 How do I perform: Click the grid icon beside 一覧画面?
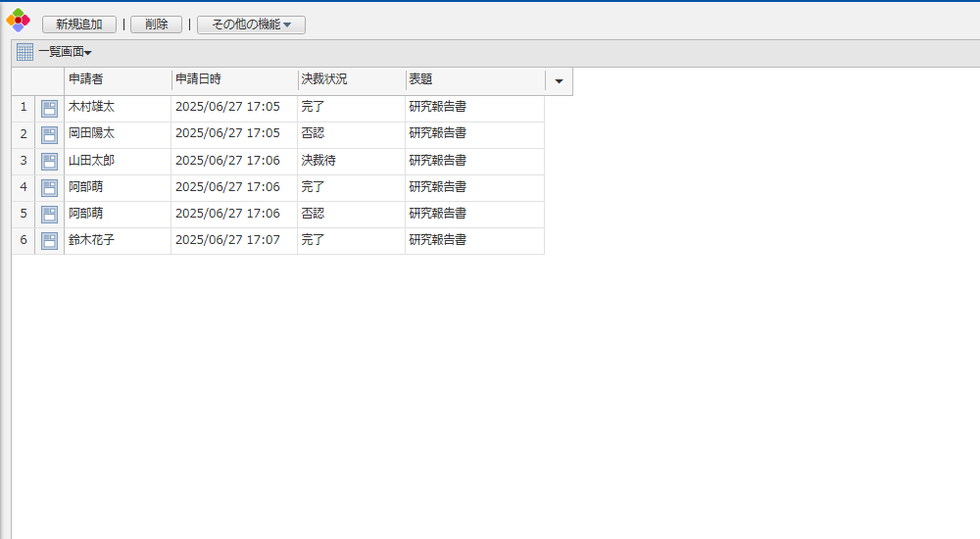24,52
